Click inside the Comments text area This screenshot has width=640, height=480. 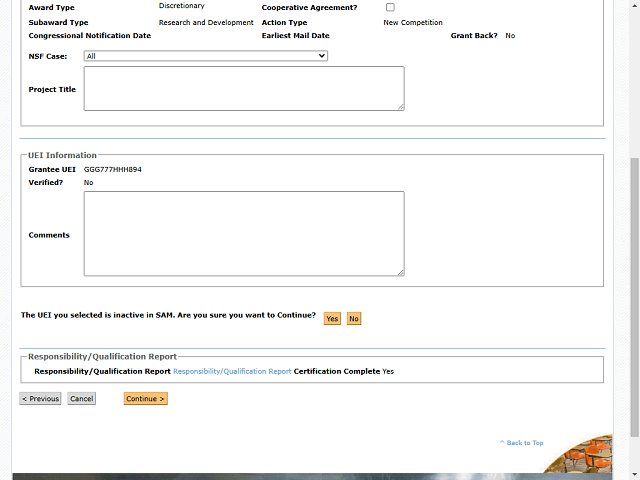click(244, 233)
